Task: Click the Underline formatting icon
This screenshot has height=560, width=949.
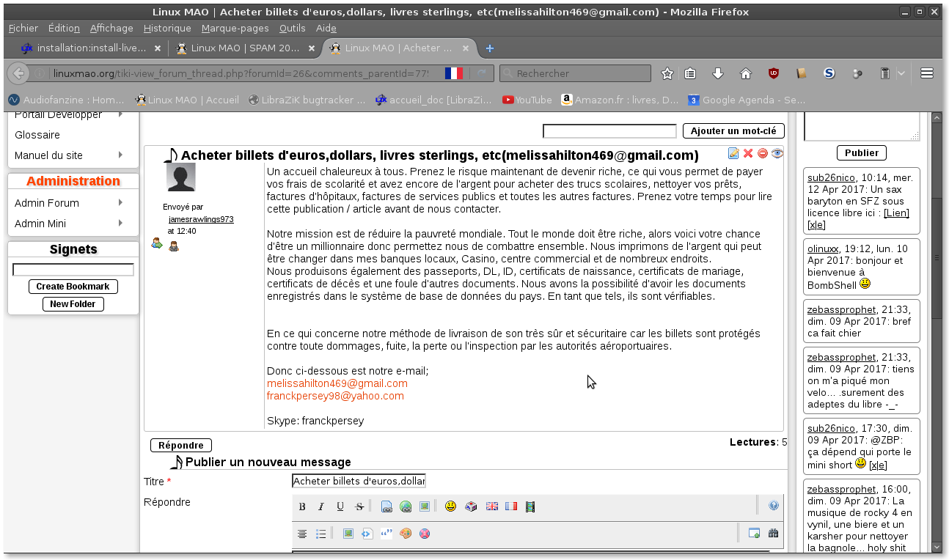Action: point(340,506)
